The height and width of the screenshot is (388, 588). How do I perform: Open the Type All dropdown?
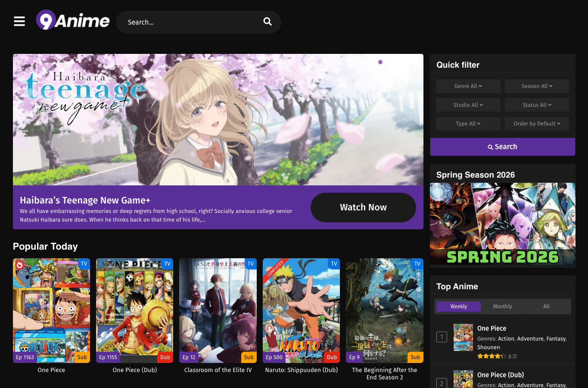pos(468,123)
